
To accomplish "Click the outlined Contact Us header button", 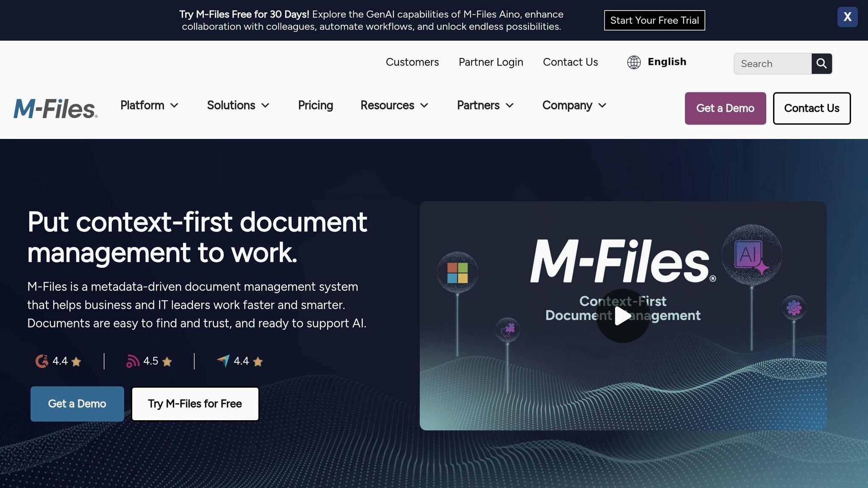I will pos(812,108).
